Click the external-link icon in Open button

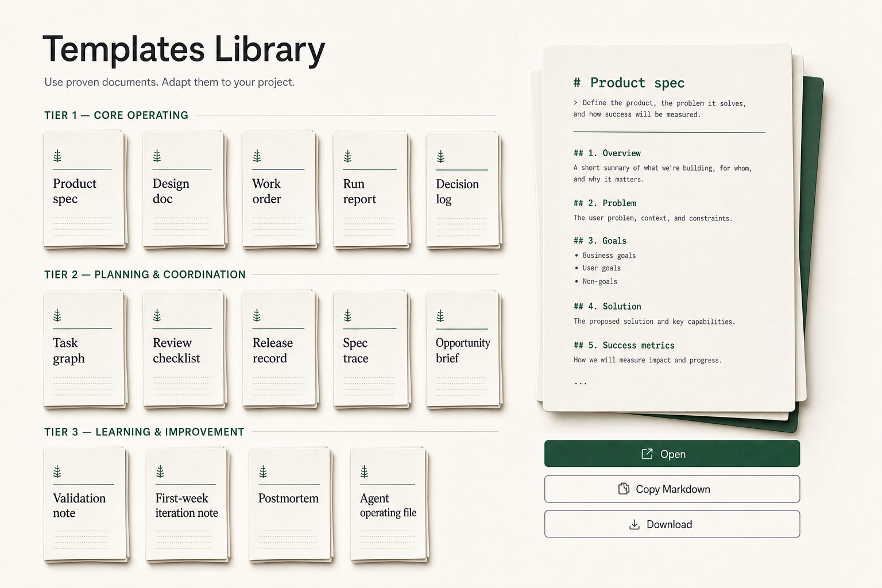(x=647, y=454)
